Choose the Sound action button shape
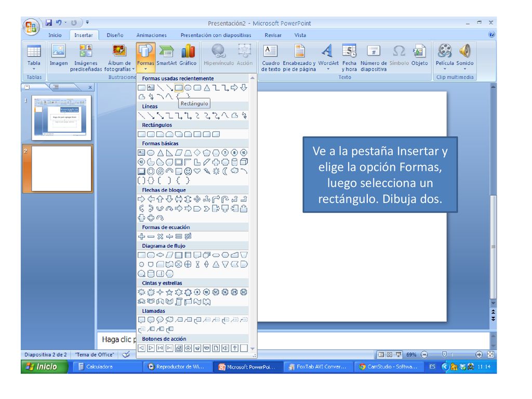532x399 pixels. point(225,348)
